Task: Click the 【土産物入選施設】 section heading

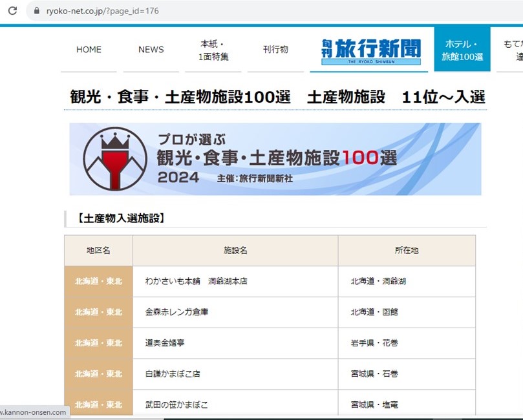Action: pos(121,218)
